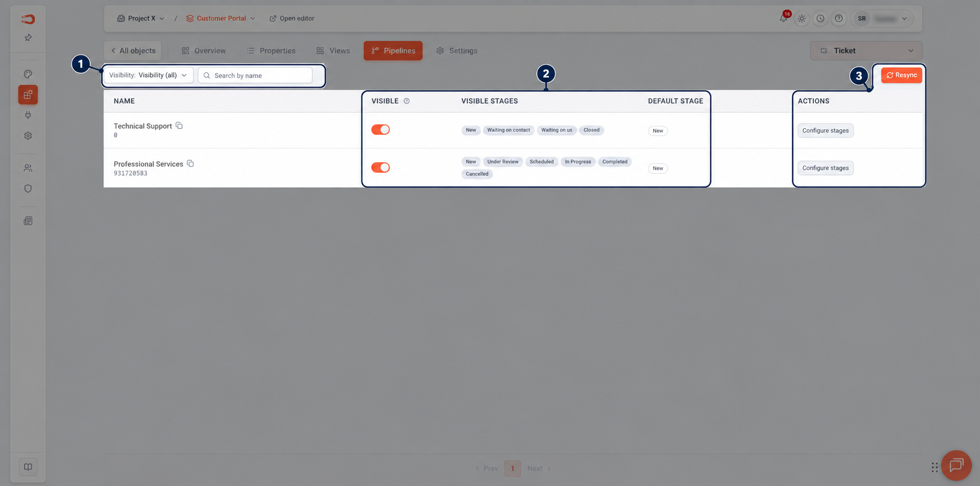Viewport: 980px width, 486px height.
Task: Open the palette theme icon in sidebar
Action: coord(28,74)
